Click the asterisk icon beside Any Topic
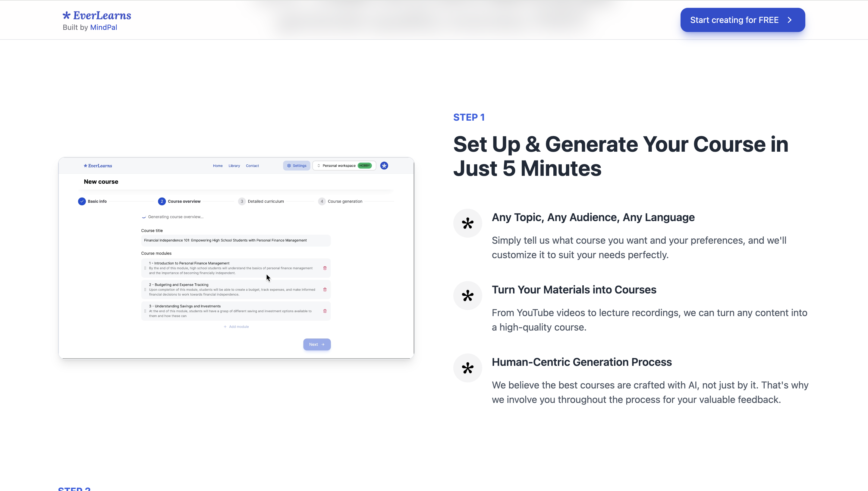This screenshot has height=491, width=868. coord(467,223)
